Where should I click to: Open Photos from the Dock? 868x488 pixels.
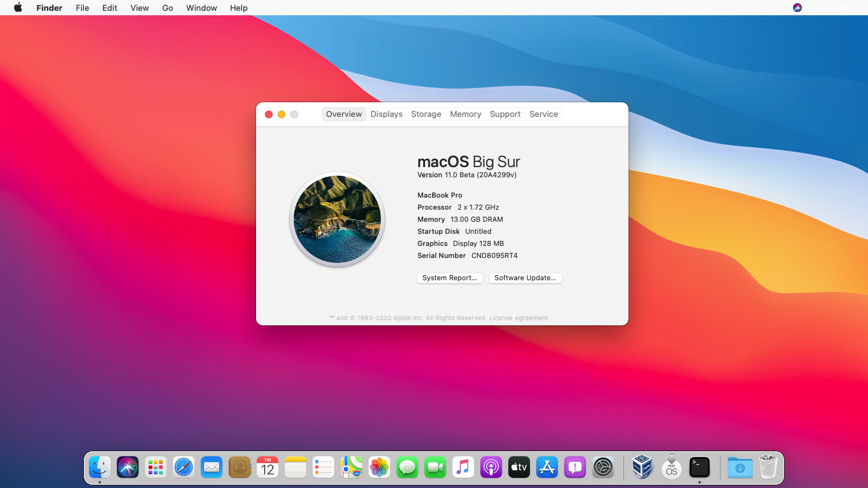coord(379,468)
